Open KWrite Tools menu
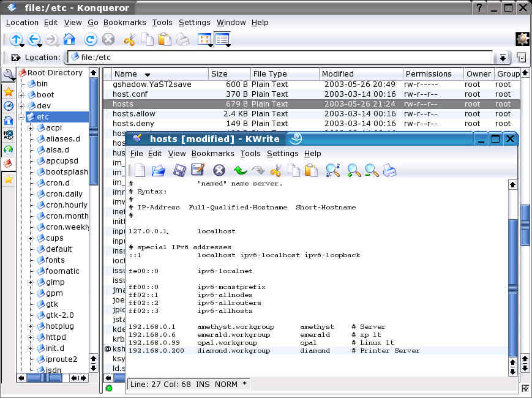The height and width of the screenshot is (398, 532). click(250, 154)
